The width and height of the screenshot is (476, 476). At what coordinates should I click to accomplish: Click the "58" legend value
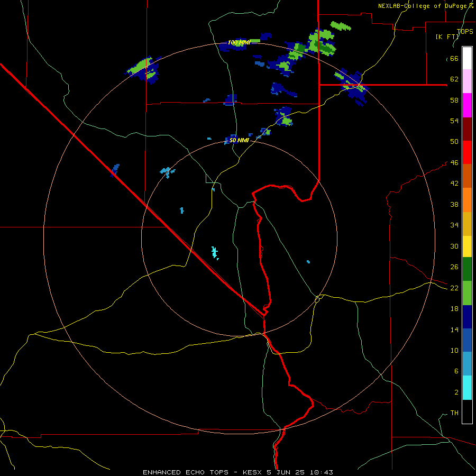[454, 100]
